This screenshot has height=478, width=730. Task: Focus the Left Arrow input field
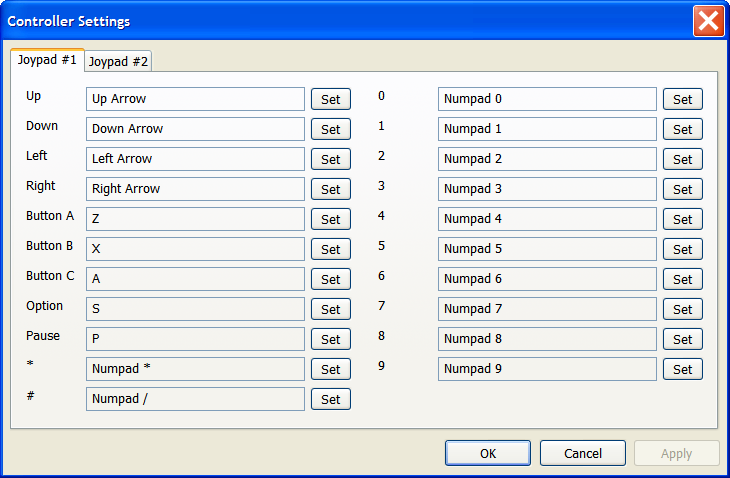(x=195, y=159)
